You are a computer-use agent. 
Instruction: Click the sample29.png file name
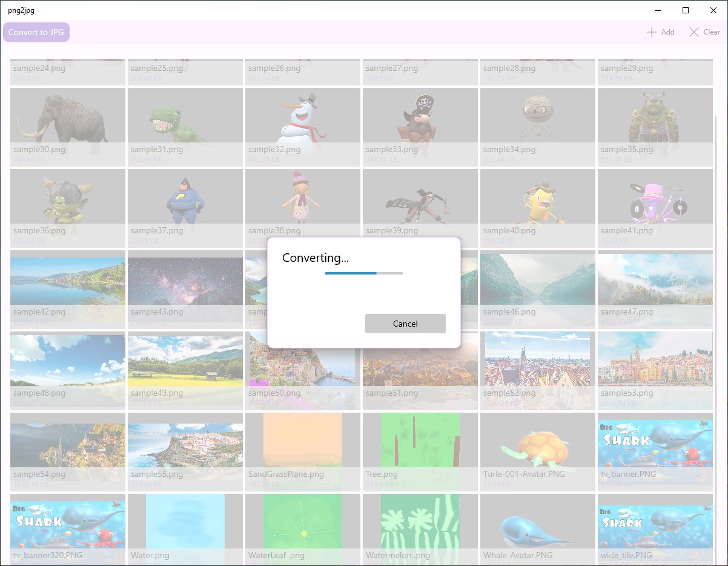coord(627,68)
